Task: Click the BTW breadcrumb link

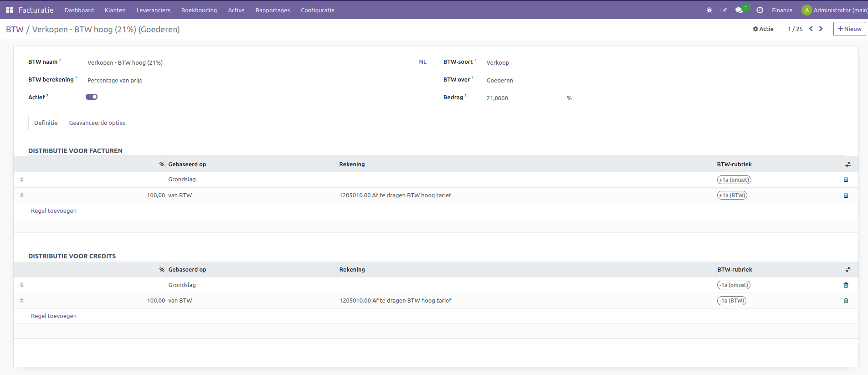Action: click(15, 30)
